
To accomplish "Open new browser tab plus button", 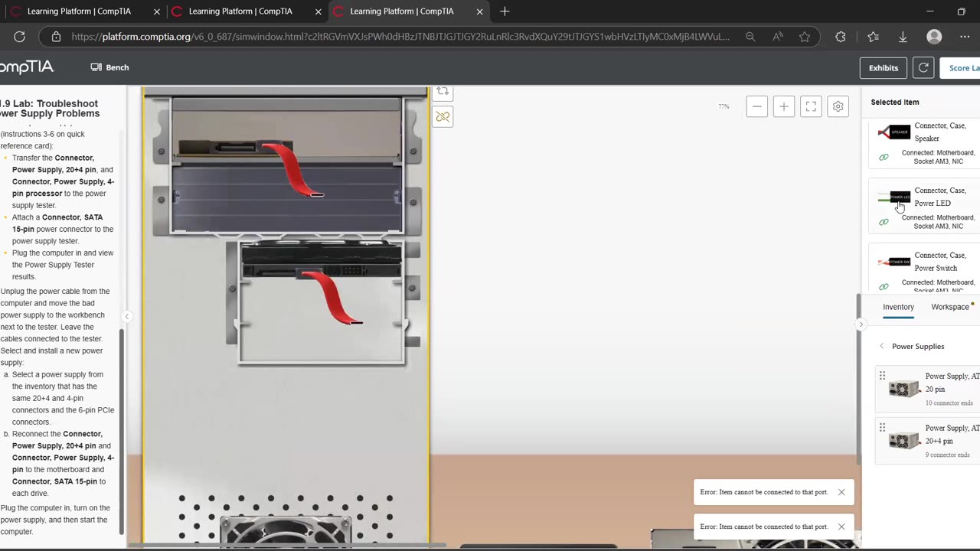I will click(x=505, y=11).
